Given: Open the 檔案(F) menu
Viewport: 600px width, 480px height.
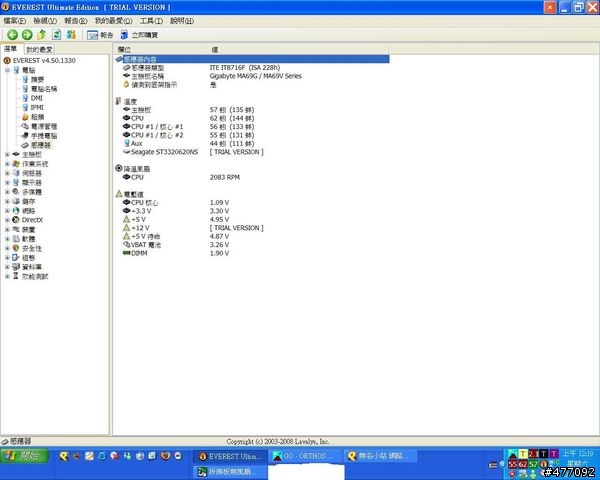Looking at the screenshot, I should [15, 21].
